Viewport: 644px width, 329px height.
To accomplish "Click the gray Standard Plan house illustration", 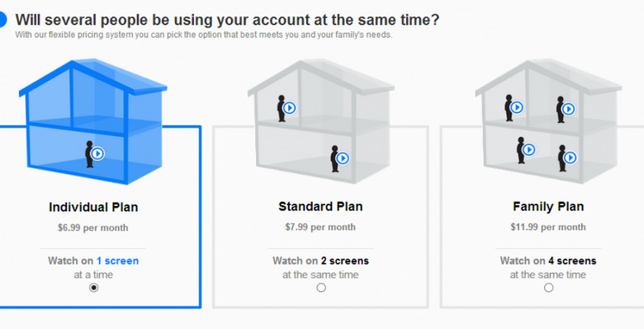I will [321, 121].
